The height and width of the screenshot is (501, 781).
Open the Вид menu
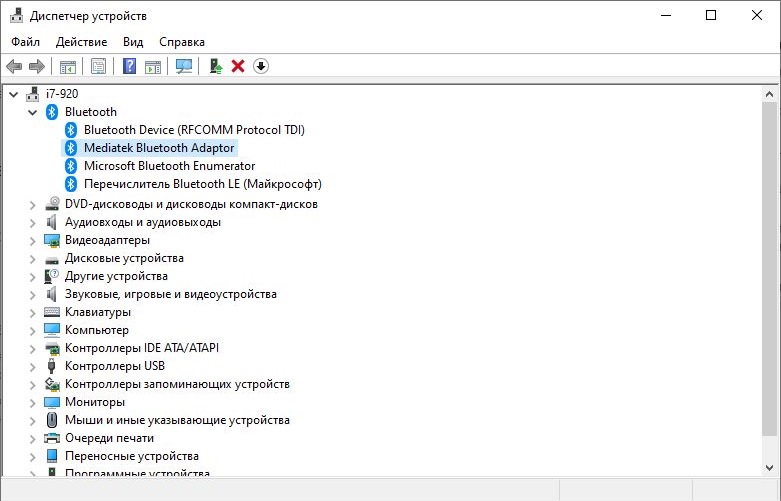pos(133,42)
